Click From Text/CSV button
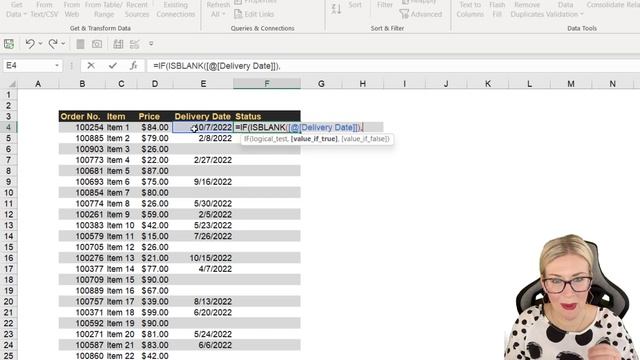 click(44, 10)
